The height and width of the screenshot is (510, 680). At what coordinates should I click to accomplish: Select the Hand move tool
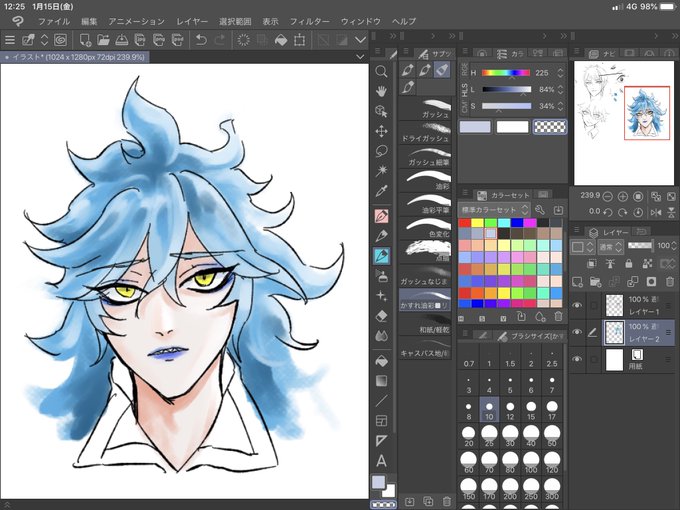point(381,91)
